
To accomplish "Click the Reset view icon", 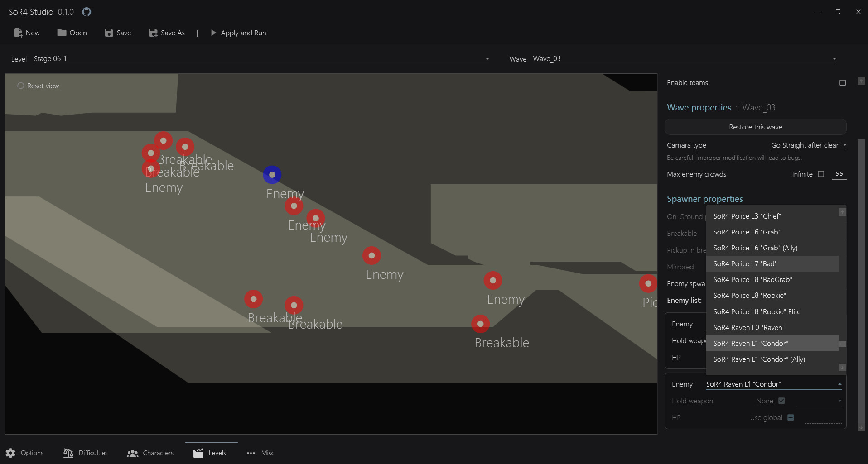I will tap(20, 86).
